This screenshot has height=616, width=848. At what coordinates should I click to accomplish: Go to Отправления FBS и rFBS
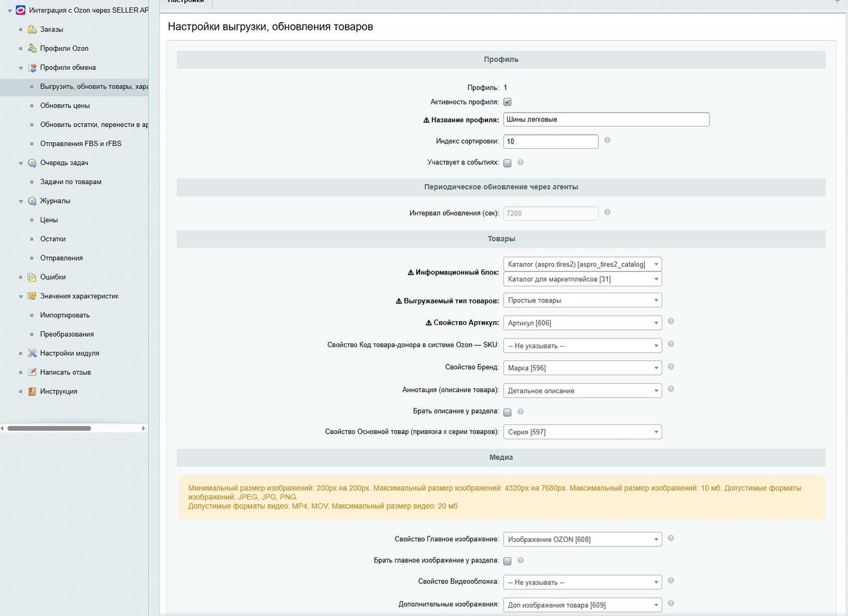tap(81, 144)
